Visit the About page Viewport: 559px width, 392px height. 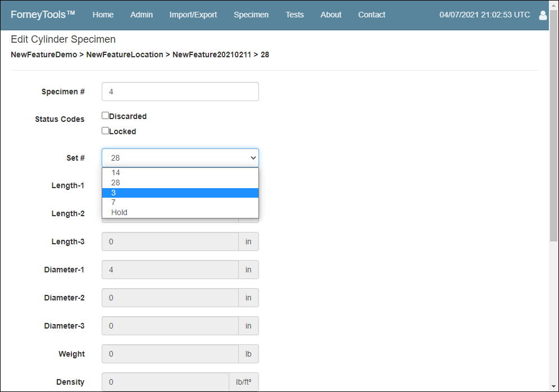tap(331, 15)
